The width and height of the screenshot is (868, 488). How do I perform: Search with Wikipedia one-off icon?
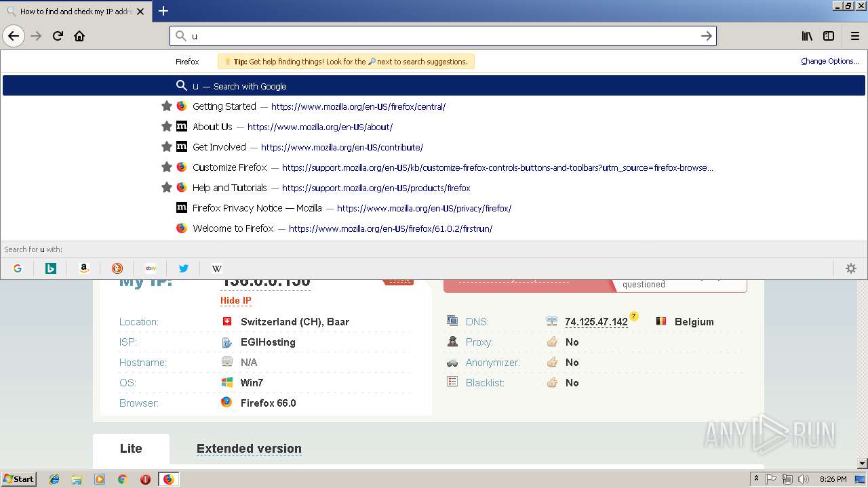tap(216, 268)
